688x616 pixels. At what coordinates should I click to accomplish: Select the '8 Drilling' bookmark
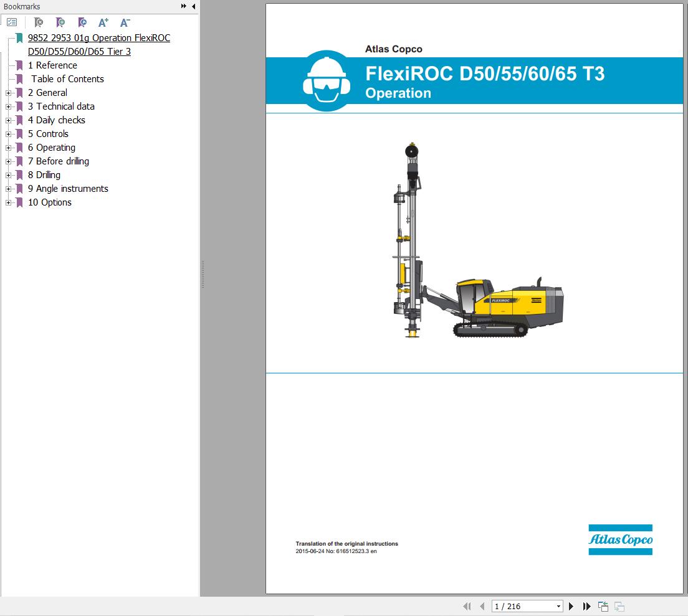tap(43, 175)
